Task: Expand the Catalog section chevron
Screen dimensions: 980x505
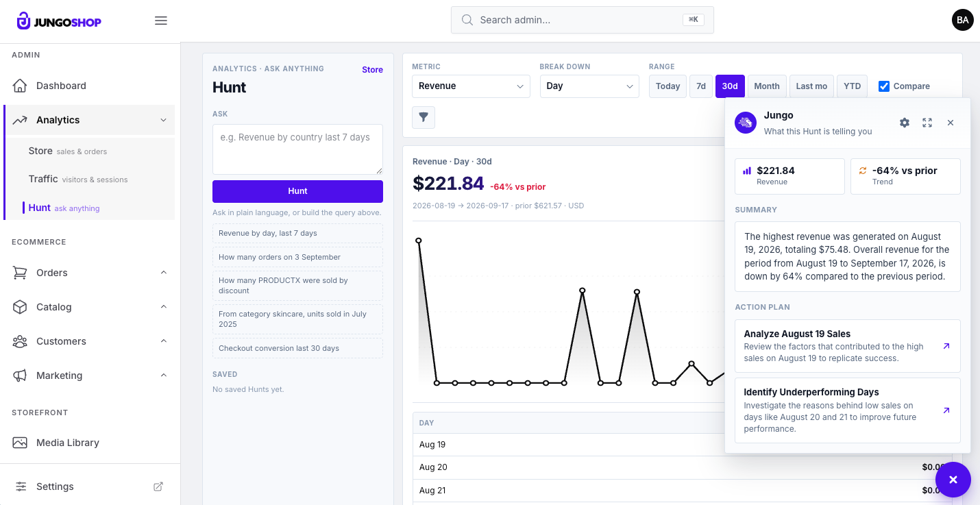Action: point(163,307)
